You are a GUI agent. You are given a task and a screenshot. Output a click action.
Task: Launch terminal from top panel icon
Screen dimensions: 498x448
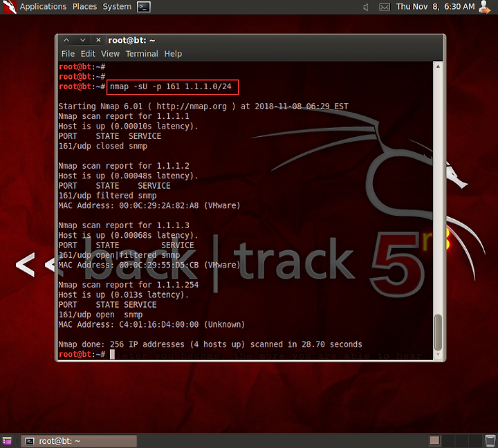[144, 7]
